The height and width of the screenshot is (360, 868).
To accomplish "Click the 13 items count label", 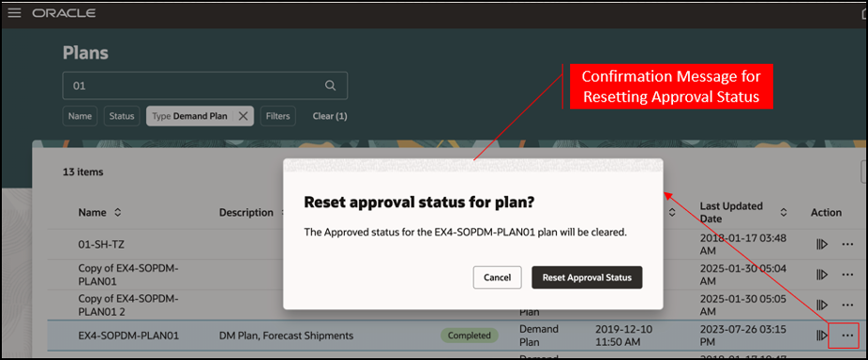I will (83, 172).
